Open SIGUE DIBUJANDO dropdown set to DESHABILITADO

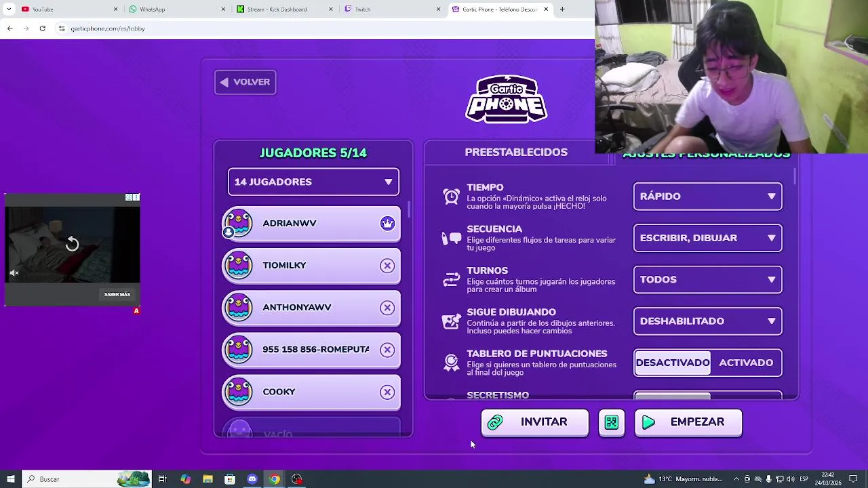(x=707, y=321)
